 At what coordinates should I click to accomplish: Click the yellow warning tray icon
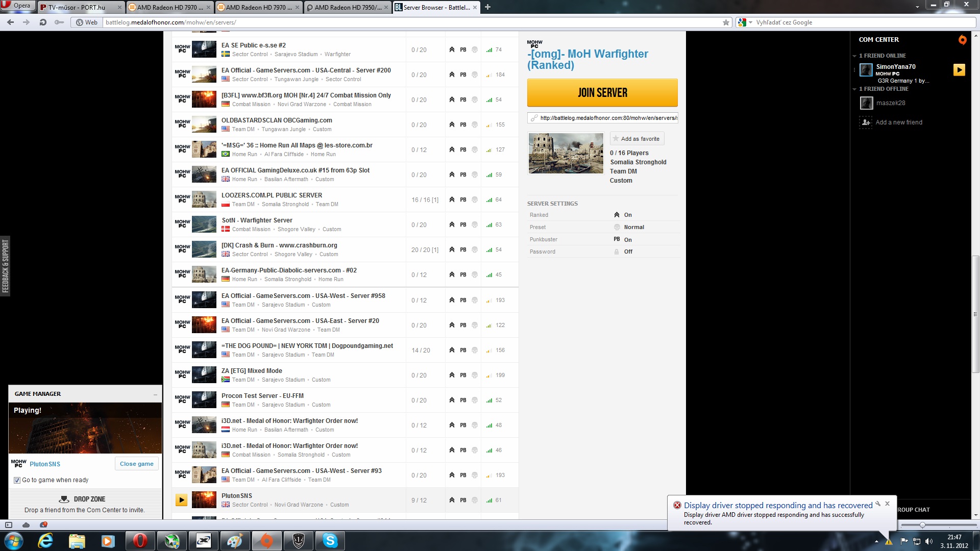pos(889,541)
